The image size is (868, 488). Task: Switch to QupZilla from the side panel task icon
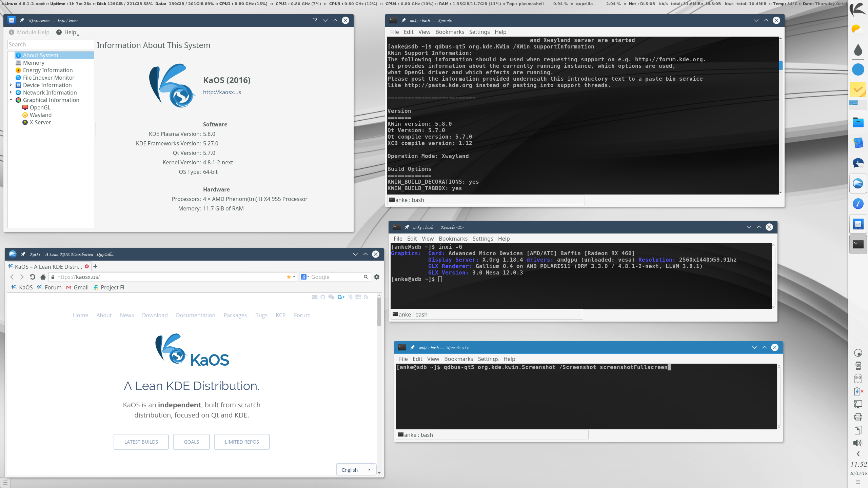pos(858,183)
